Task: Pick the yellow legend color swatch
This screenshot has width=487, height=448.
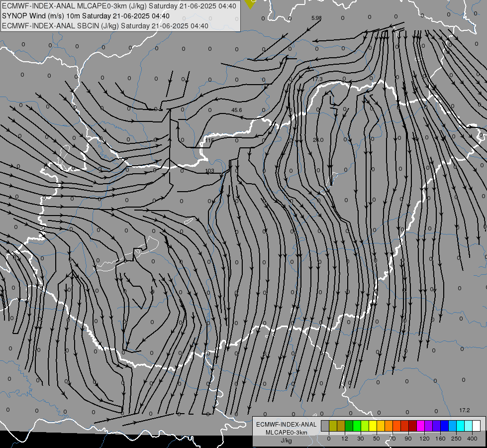Action: [373, 426]
